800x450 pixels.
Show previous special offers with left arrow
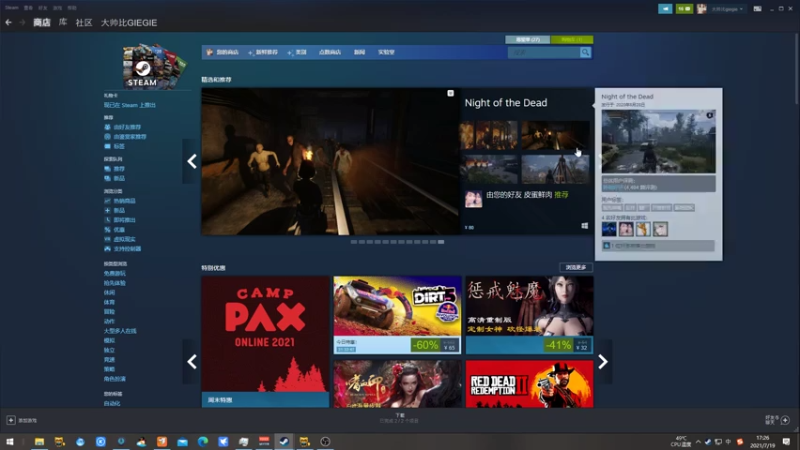[192, 362]
